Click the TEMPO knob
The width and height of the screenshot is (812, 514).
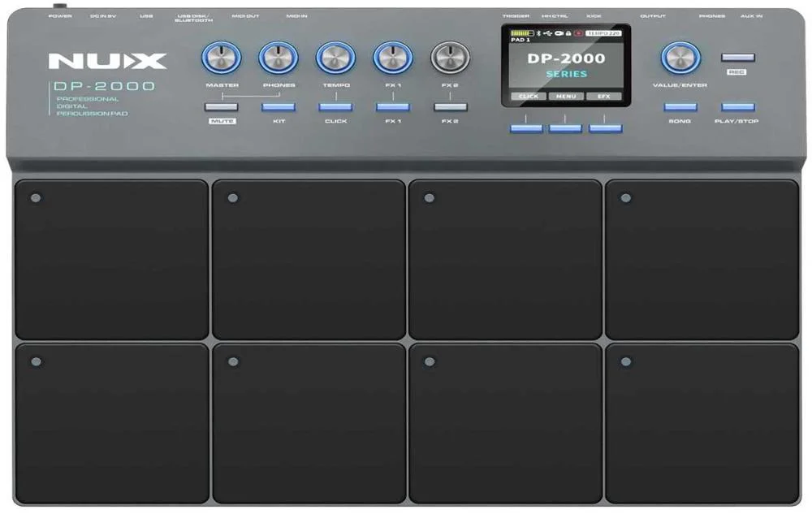tap(335, 58)
